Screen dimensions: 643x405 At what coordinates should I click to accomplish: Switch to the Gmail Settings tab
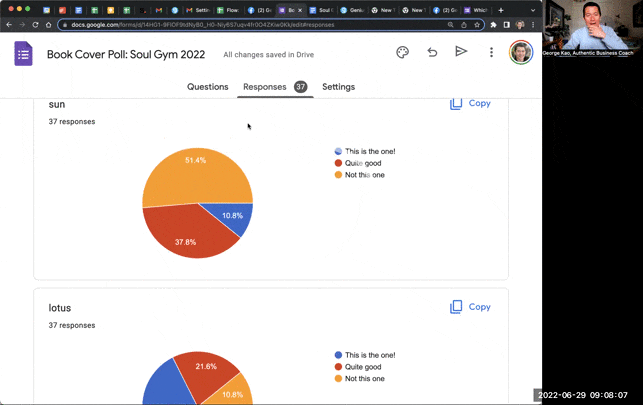coord(198,10)
